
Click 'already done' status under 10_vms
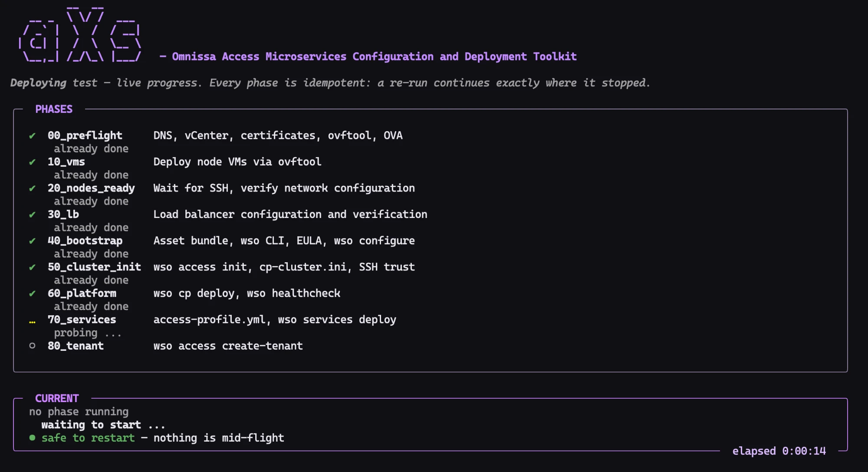[x=91, y=175]
